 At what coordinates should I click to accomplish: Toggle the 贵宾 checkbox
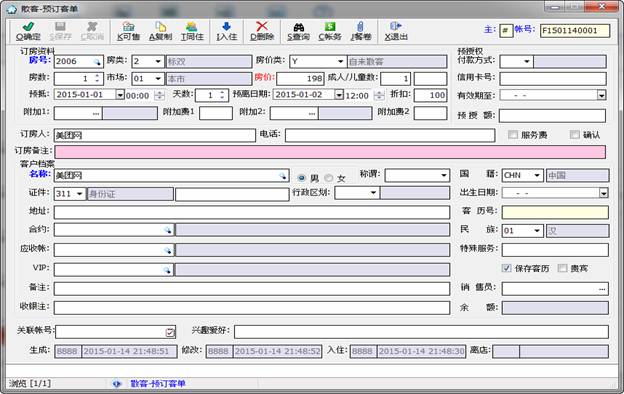[x=562, y=268]
